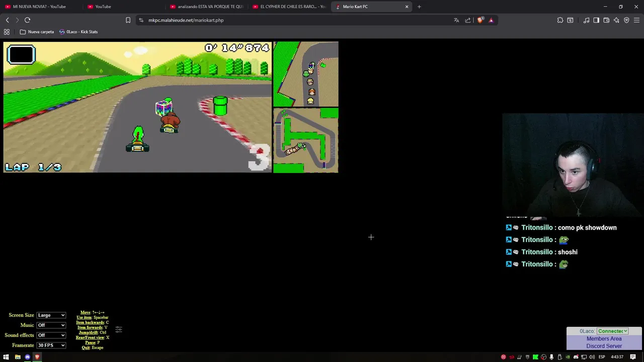Image resolution: width=644 pixels, height=362 pixels.
Task: Open the extensions puzzle icon
Action: click(x=560, y=20)
